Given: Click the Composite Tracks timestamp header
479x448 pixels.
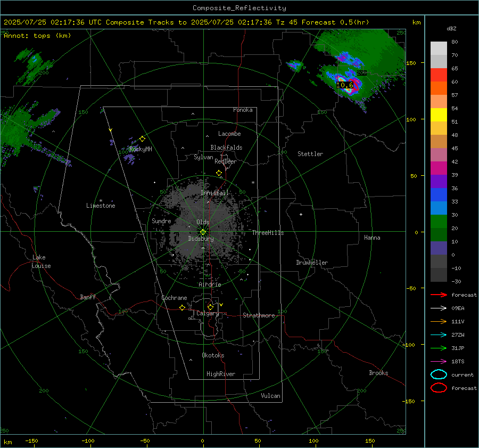Looking at the screenshot, I should pyautogui.click(x=186, y=22).
